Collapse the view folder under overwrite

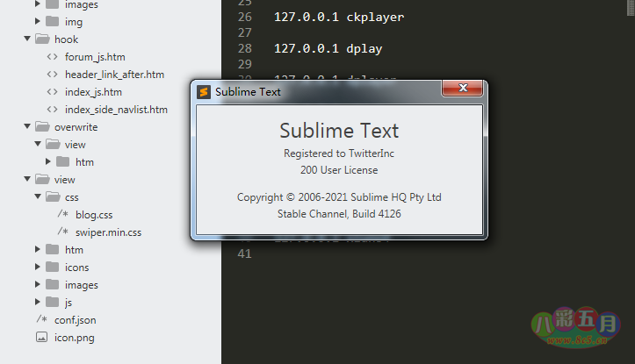(x=38, y=144)
